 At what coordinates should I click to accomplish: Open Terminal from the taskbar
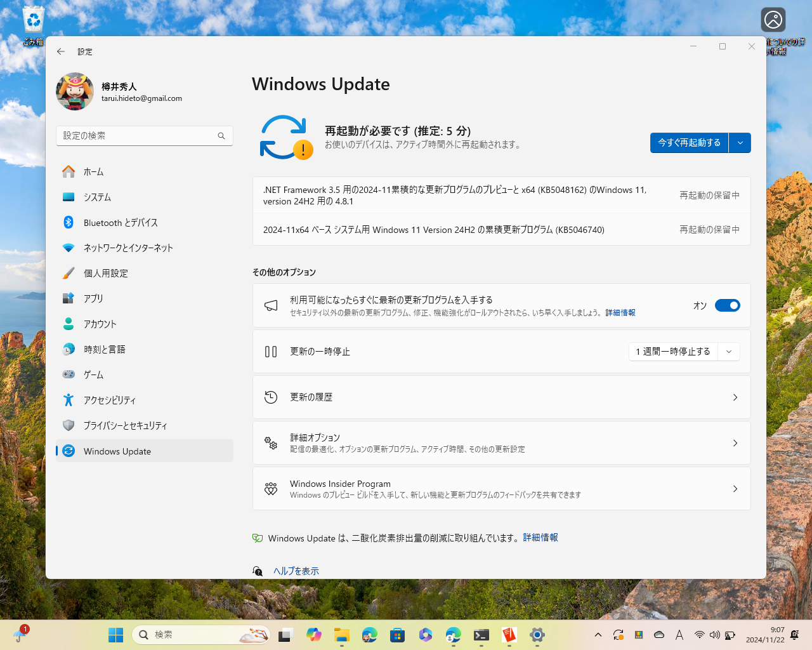pos(481,635)
